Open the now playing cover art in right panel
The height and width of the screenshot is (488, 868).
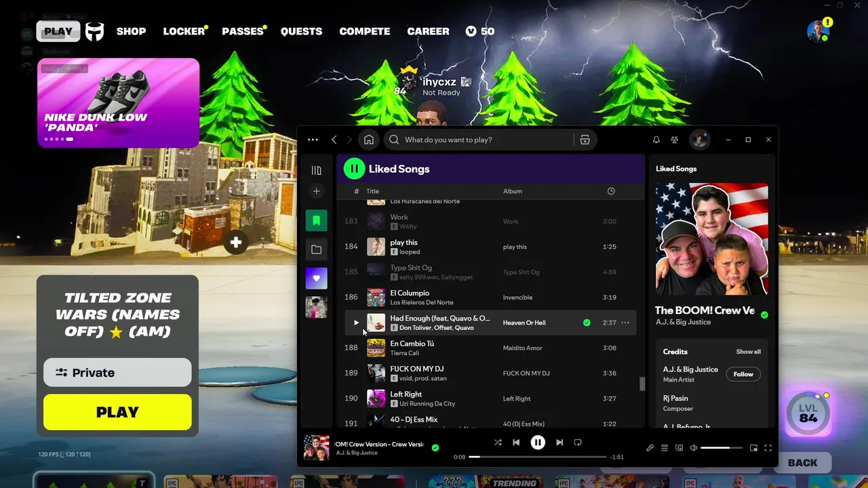pos(712,239)
